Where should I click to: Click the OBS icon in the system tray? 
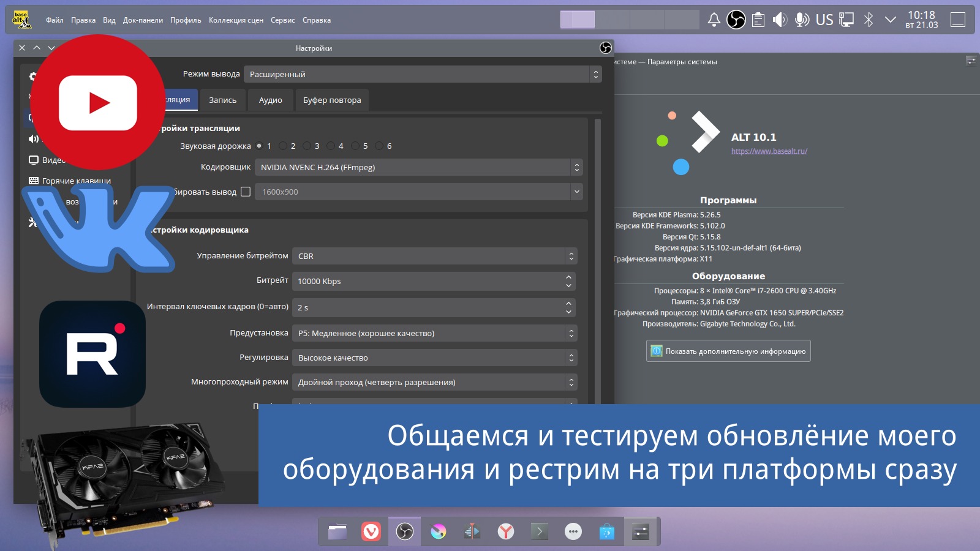pyautogui.click(x=736, y=19)
